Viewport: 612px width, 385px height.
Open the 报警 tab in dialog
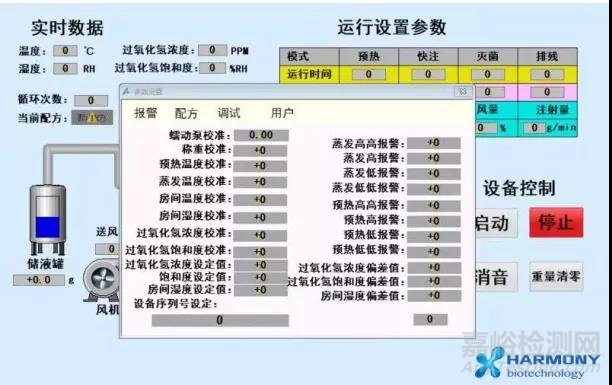pyautogui.click(x=145, y=113)
